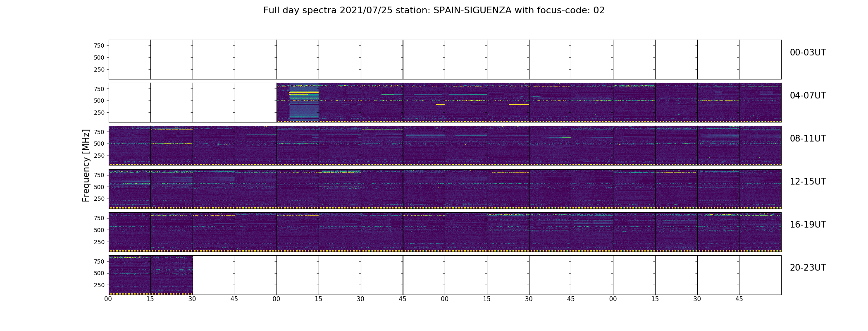
Task: Click the first spectrogram panel in the 20-23UT row
Action: click(129, 275)
